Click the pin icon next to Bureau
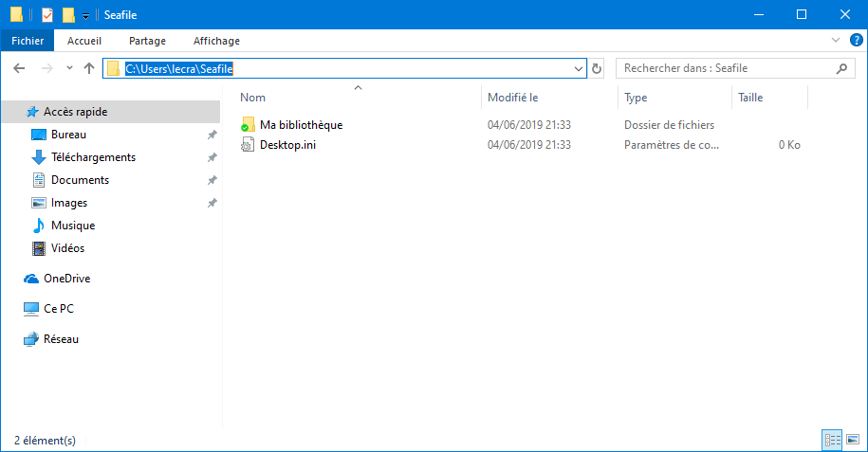 tap(212, 135)
